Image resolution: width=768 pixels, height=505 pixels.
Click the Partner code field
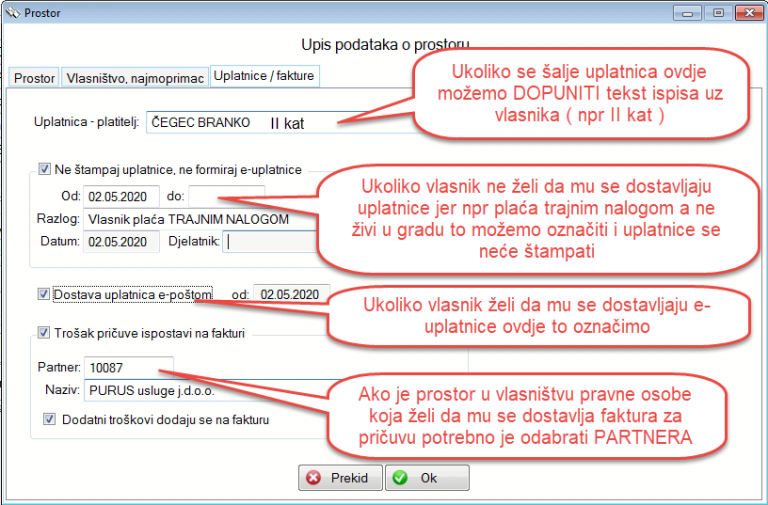[128, 367]
